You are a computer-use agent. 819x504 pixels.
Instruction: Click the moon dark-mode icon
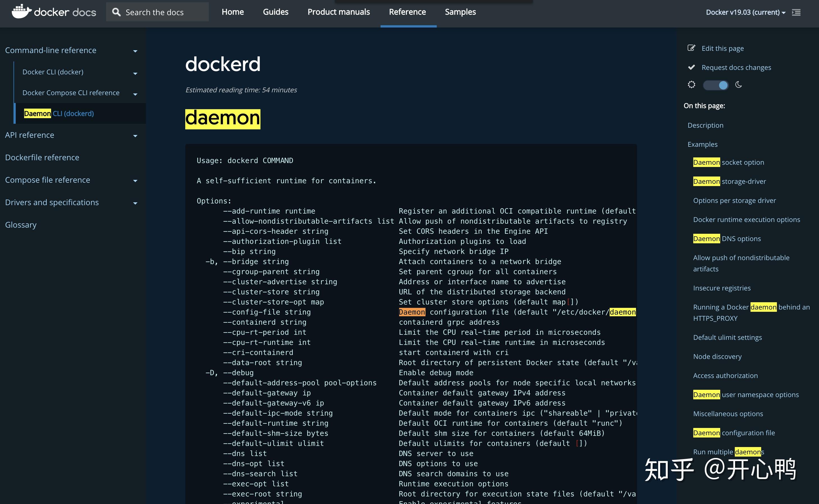click(738, 85)
